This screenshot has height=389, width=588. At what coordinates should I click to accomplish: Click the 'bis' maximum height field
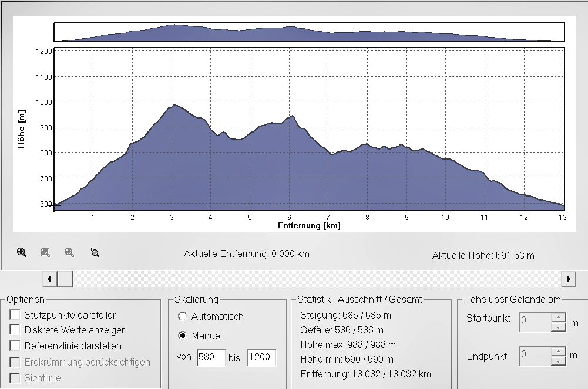click(x=261, y=358)
